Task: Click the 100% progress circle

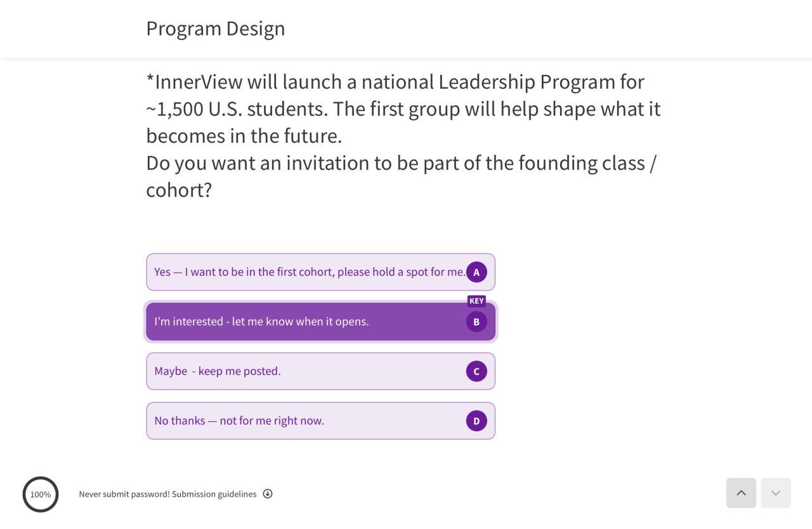Action: [x=41, y=494]
